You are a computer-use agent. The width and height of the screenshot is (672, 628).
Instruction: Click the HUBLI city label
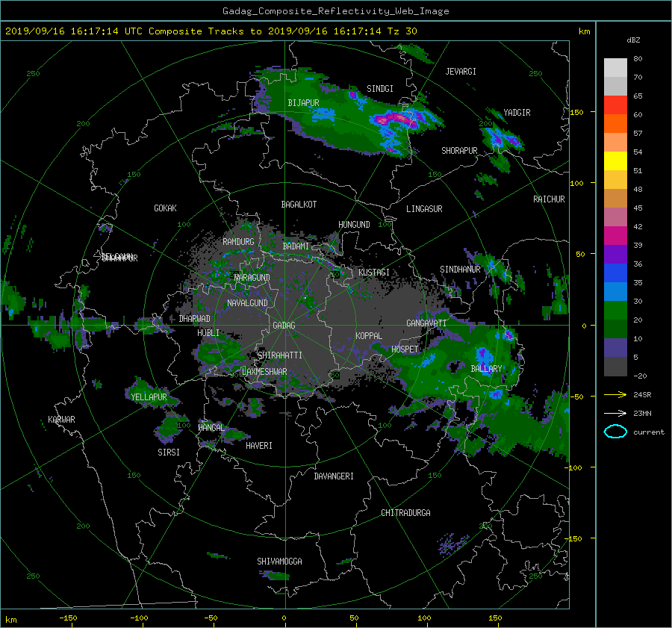tap(208, 333)
